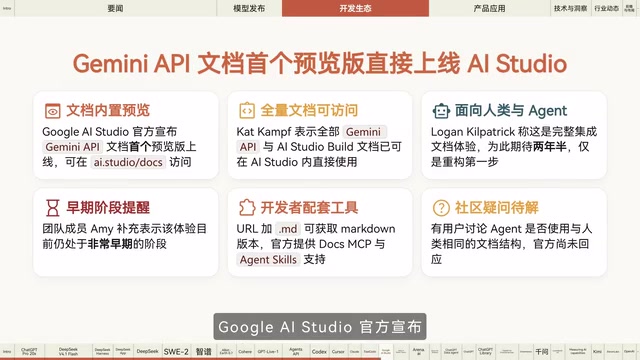Jump to the 智谱 chapter marker
Image resolution: width=640 pixels, height=360 pixels.
pos(204,351)
